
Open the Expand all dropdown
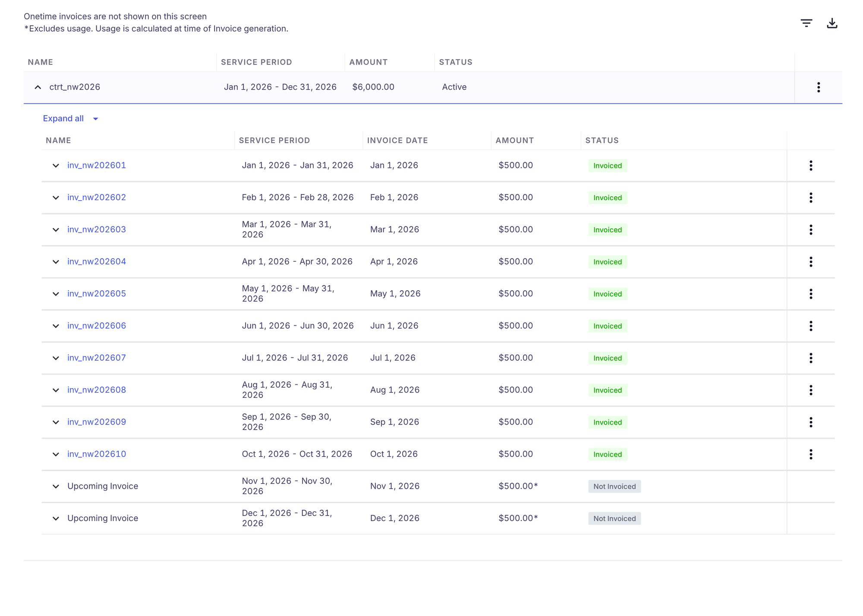click(71, 119)
